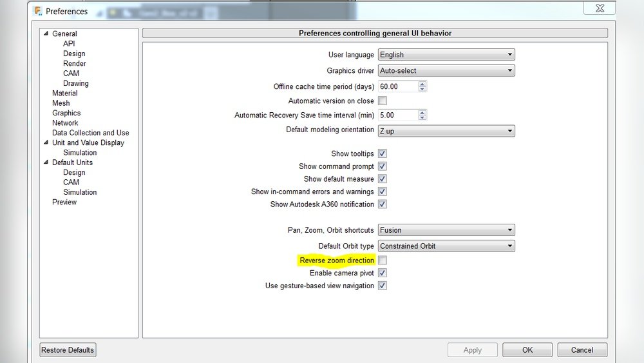
Task: Open CAM under Default Units
Action: pos(71,182)
